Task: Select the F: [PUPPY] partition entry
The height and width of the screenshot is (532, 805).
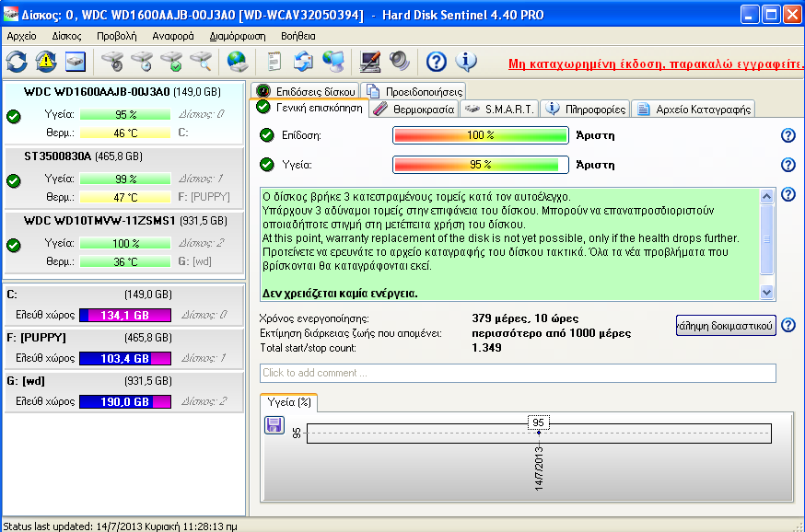Action: pyautogui.click(x=124, y=349)
